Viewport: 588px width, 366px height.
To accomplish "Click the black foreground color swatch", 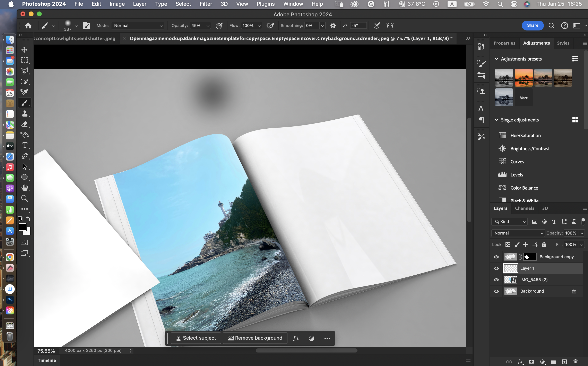I will pos(22,227).
